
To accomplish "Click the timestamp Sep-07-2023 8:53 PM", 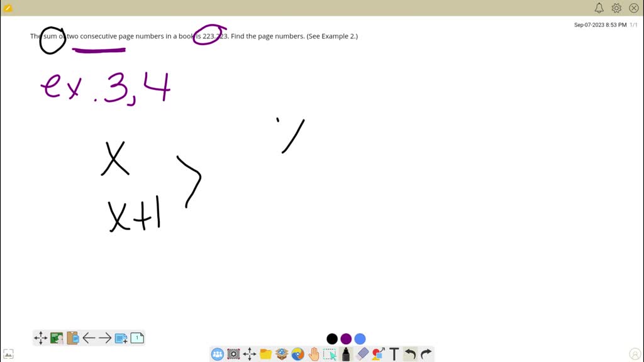I will [600, 25].
